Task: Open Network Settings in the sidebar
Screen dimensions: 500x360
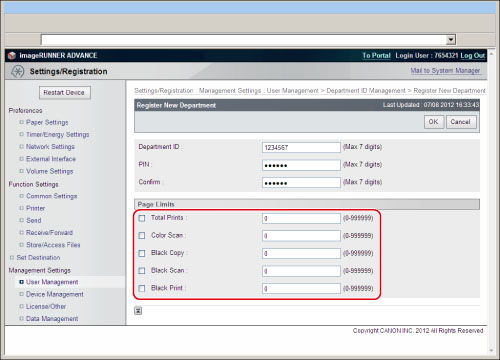Action: (x=50, y=147)
